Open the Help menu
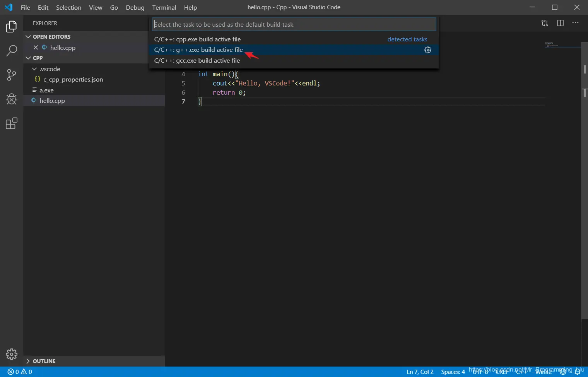 coord(190,7)
